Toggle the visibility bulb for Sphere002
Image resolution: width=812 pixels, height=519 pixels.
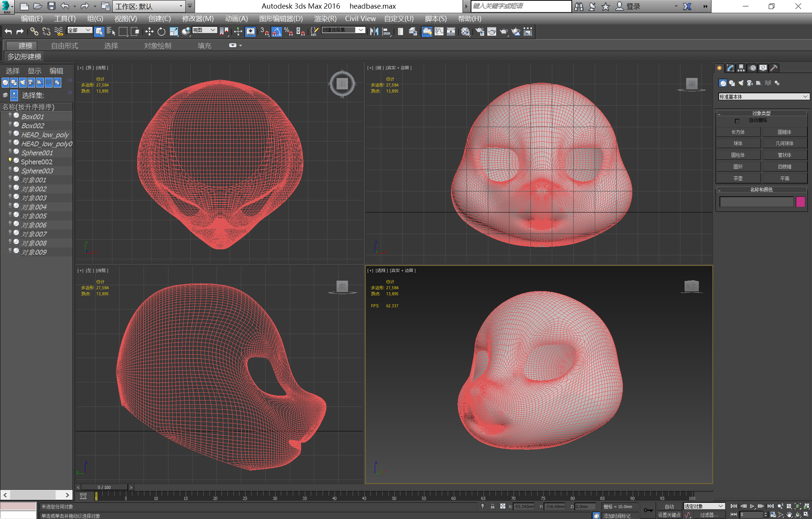point(10,161)
